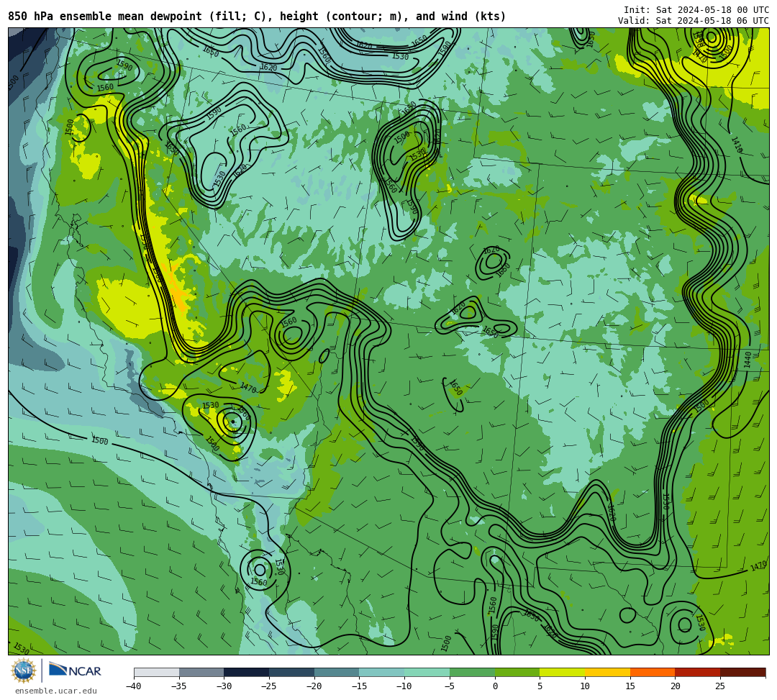Image resolution: width=777 pixels, height=700 pixels.
Task: Pick the dark navy -30 to -25 swatch
Action: coord(247,672)
